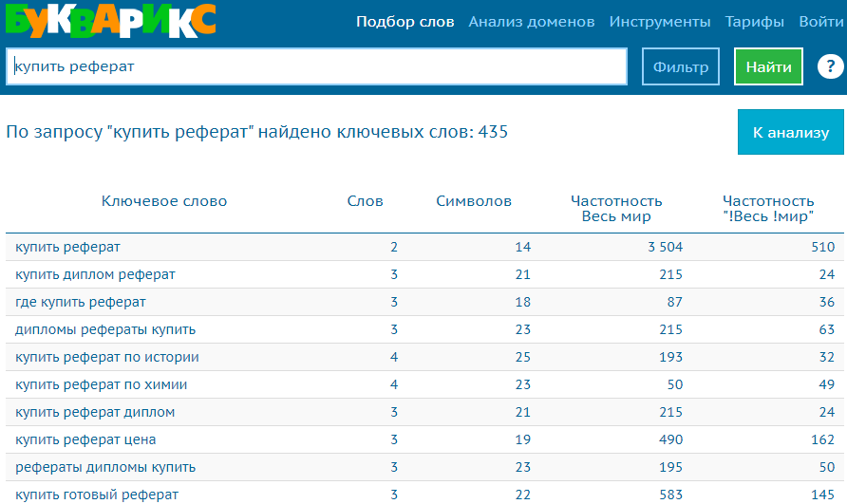847x504 pixels.
Task: Choose keyword "купить реферат цена"
Action: pyautogui.click(x=85, y=440)
